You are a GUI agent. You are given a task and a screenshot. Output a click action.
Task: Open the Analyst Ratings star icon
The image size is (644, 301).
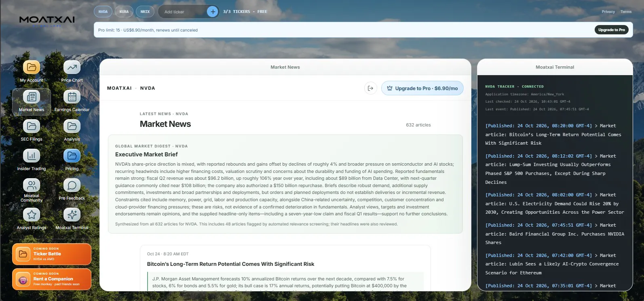(x=32, y=215)
